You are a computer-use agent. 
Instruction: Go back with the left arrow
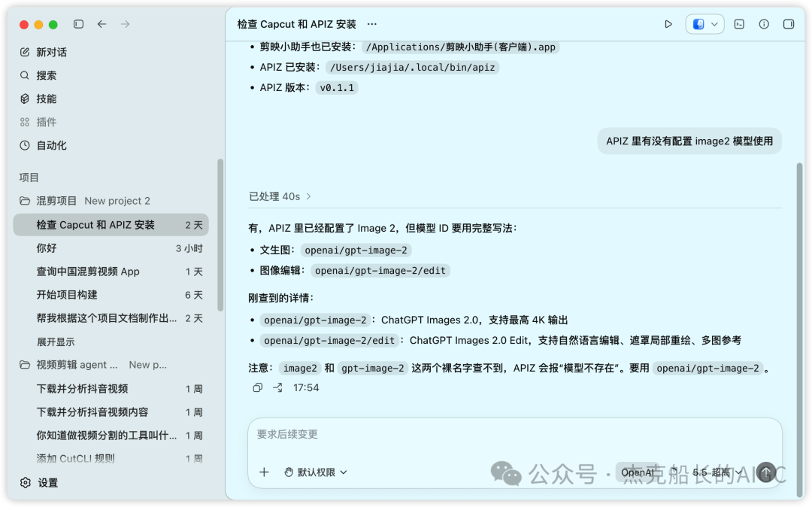coord(102,24)
